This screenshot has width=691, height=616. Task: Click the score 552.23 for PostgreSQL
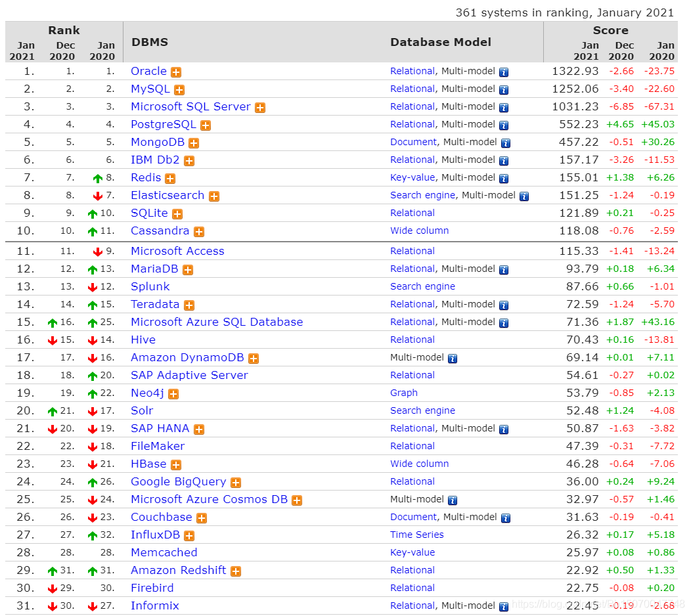579,124
